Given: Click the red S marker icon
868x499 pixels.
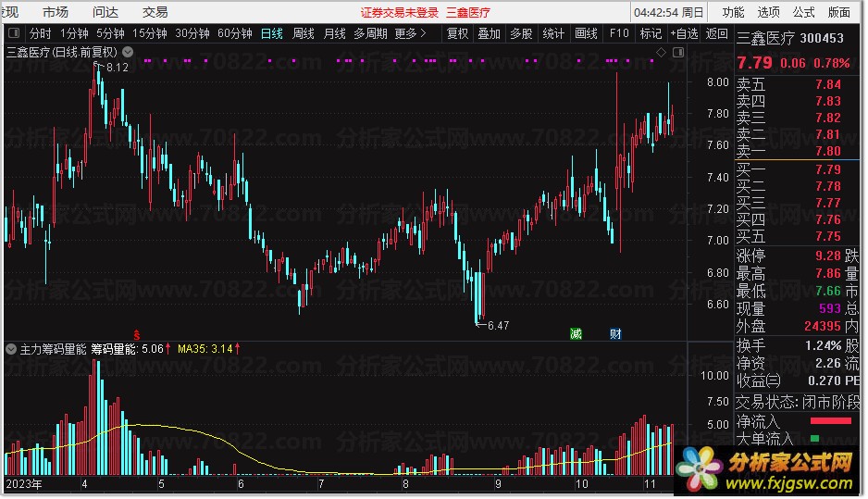Looking at the screenshot, I should [x=137, y=334].
